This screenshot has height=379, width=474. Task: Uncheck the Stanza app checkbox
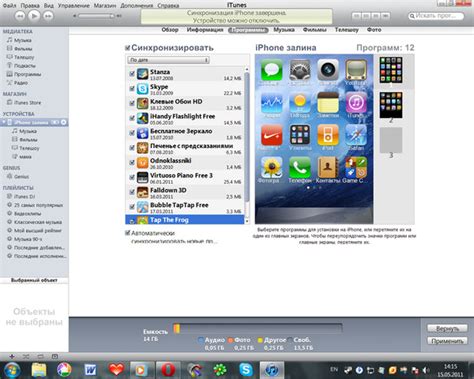(x=132, y=74)
